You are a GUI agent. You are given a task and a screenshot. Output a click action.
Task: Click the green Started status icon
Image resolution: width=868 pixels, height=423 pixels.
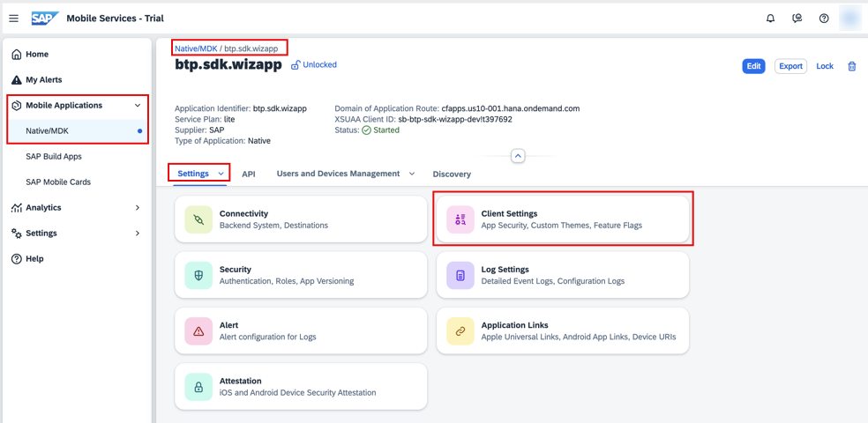[366, 130]
